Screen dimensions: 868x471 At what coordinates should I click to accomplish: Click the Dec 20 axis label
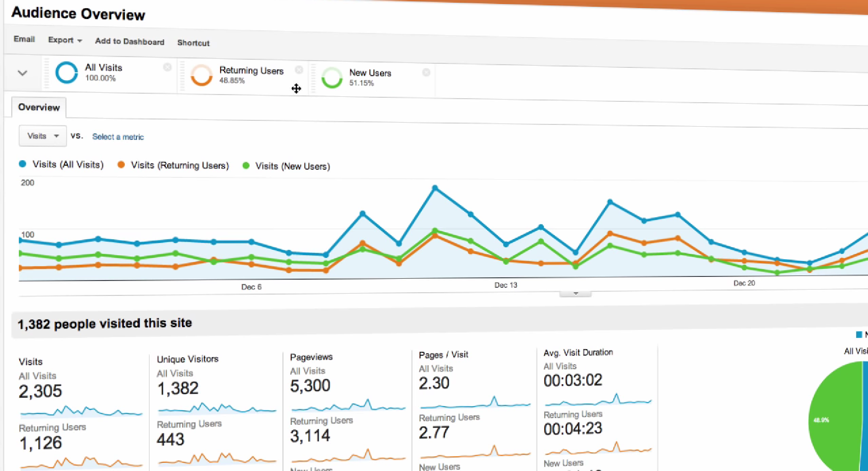[744, 283]
